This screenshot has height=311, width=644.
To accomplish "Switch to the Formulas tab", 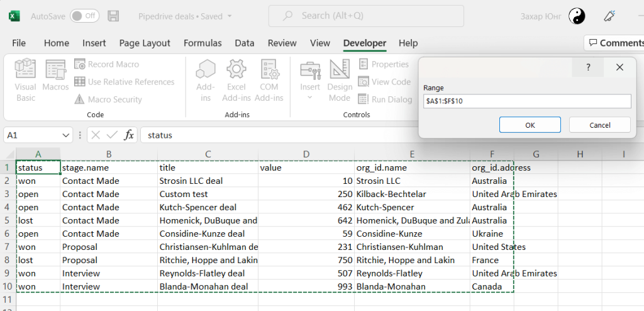I will [203, 43].
